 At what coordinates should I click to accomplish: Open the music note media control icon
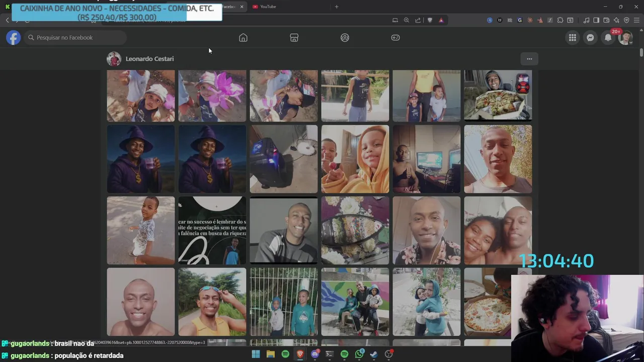pyautogui.click(x=586, y=20)
